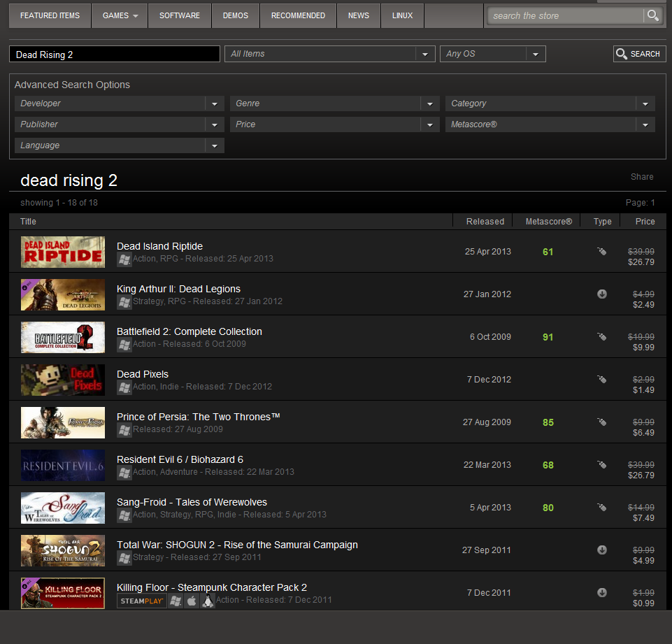672x644 pixels.
Task: Click the SteamPlay badge on Killing Floor pack
Action: pyautogui.click(x=141, y=601)
